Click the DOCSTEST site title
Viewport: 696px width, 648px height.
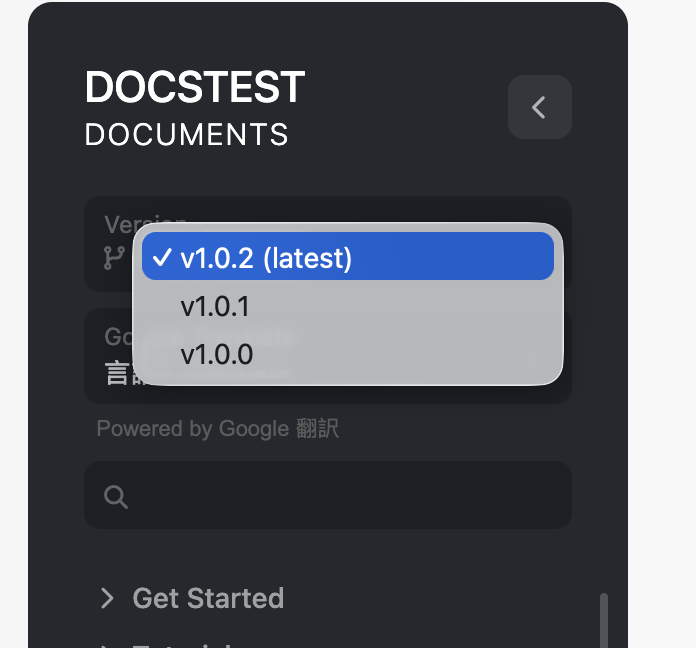(x=195, y=88)
